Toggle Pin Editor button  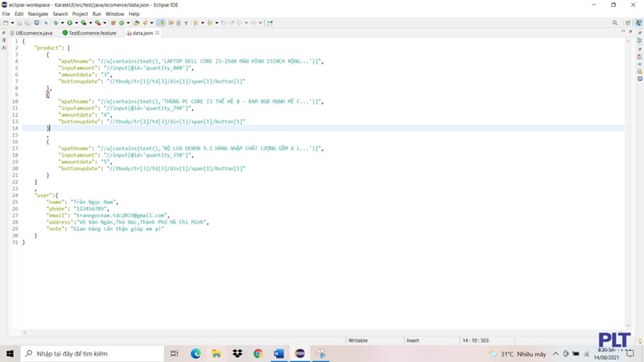270,23
